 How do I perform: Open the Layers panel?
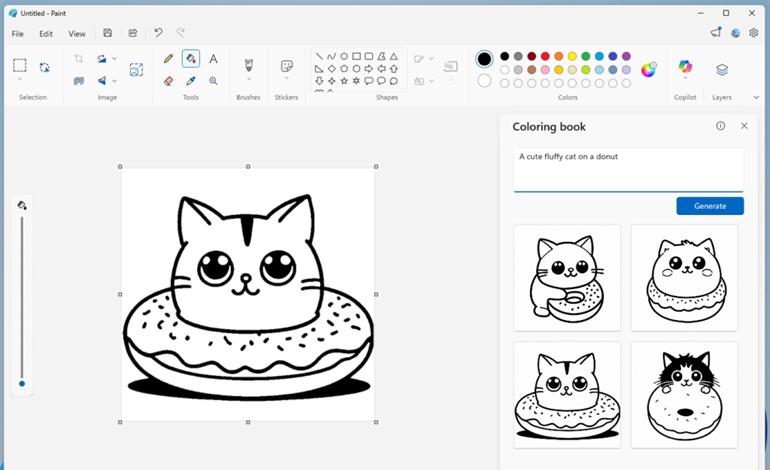click(721, 70)
